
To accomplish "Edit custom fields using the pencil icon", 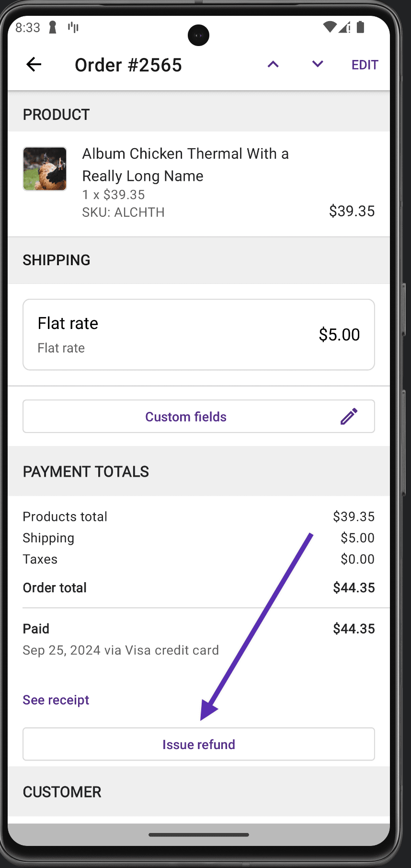I will click(348, 416).
